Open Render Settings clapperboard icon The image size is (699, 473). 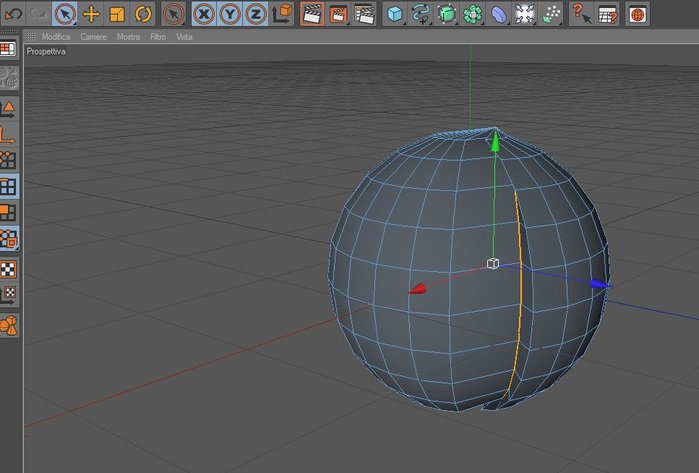(x=364, y=14)
